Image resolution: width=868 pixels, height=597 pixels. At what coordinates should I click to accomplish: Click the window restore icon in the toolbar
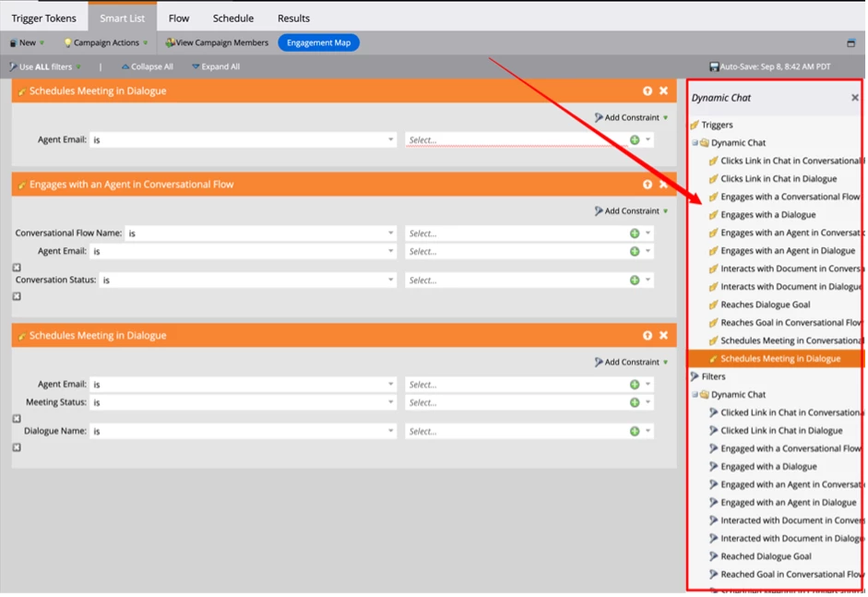850,43
